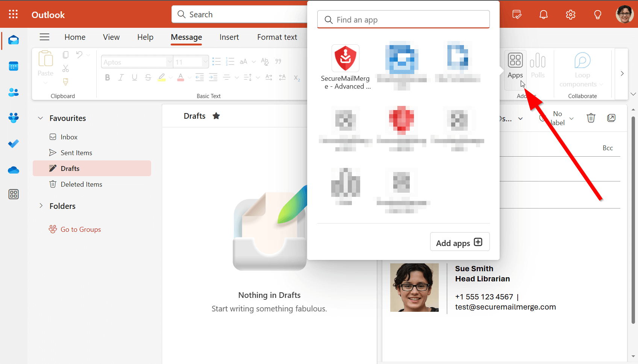Open Outlook settings gear
The width and height of the screenshot is (638, 364).
click(x=570, y=14)
